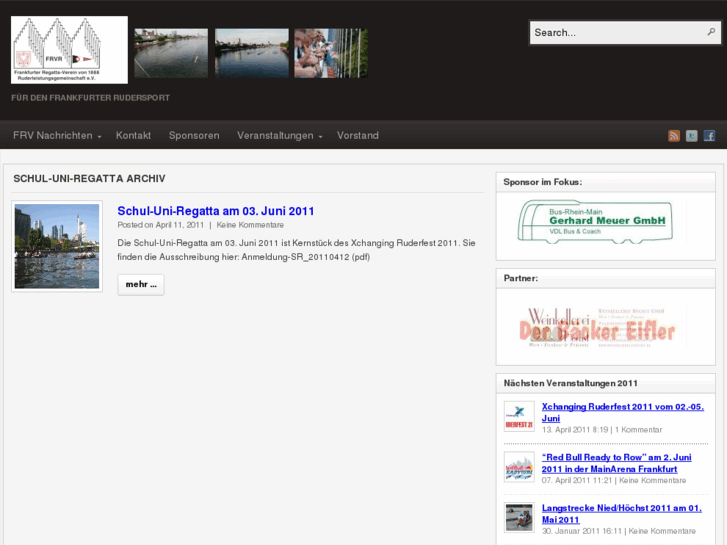Open Xchanging Ruderfest 2011 event link
Screen dimensions: 727x545
click(x=623, y=412)
